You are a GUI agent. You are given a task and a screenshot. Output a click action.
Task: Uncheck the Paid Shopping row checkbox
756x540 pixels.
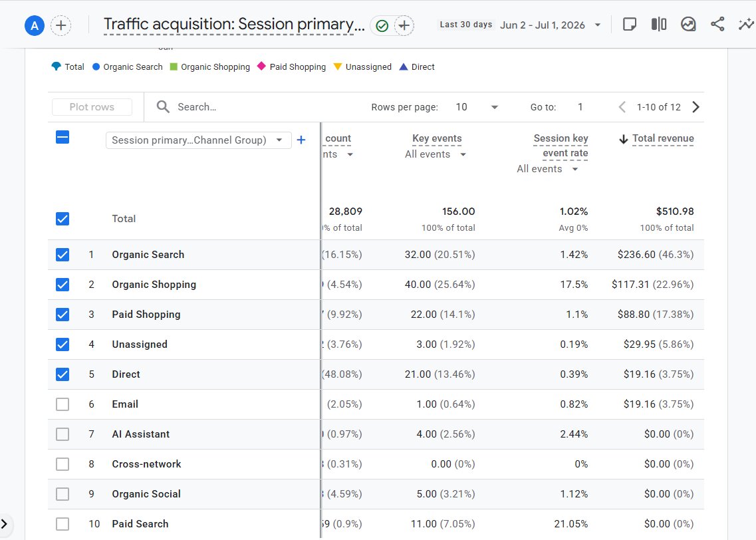point(63,315)
